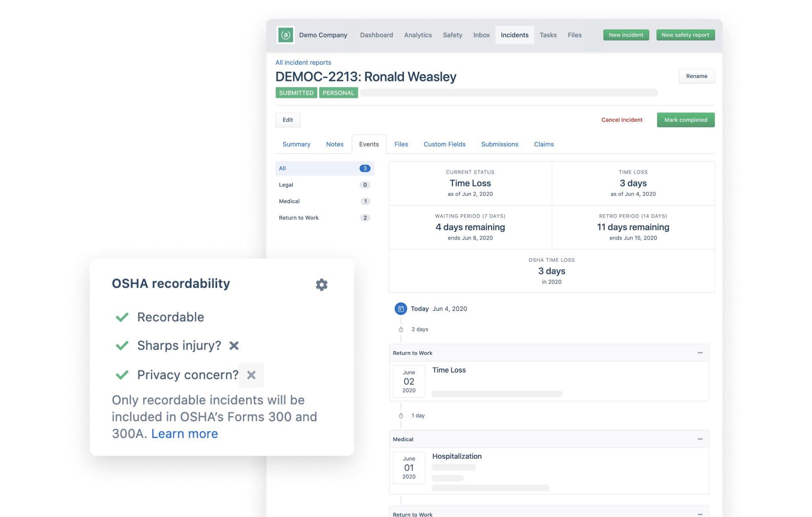Viewport: 812px width, 517px height.
Task: Click the Demo Company logo icon
Action: pyautogui.click(x=285, y=35)
